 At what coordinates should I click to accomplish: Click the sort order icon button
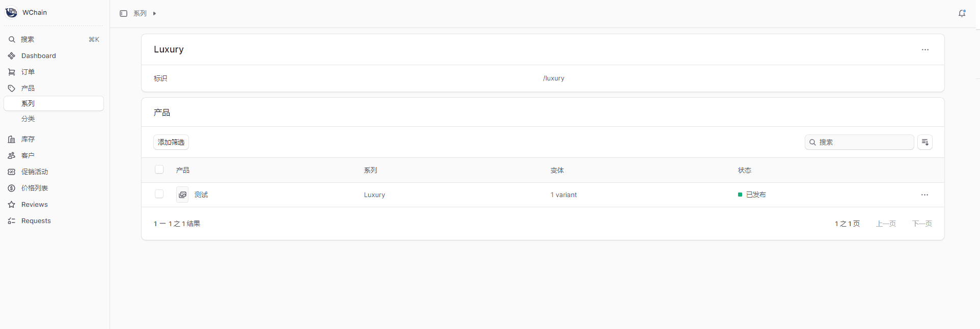pos(925,142)
